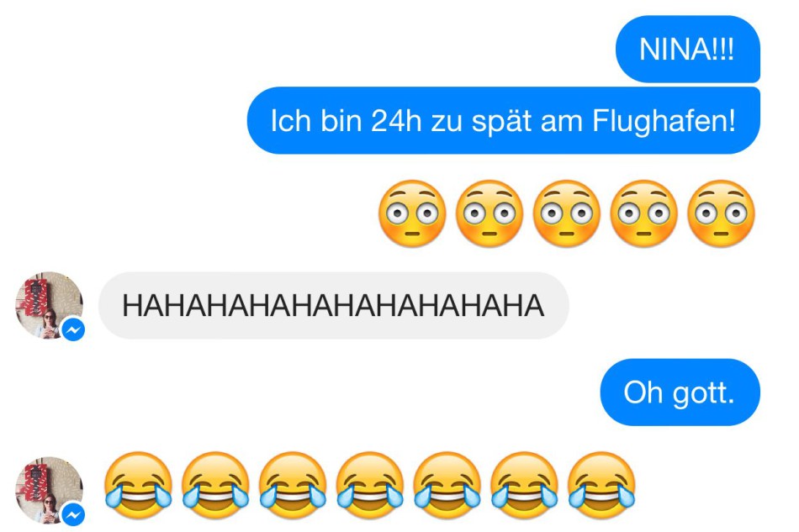The image size is (799, 532).
Task: Click Messenger badge on avatar beside HAHAHAHA message
Action: point(73,330)
